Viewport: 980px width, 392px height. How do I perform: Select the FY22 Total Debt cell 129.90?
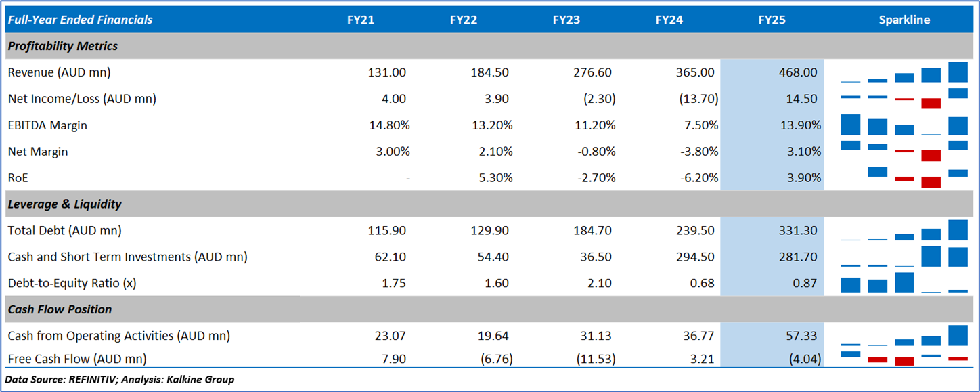click(x=491, y=231)
